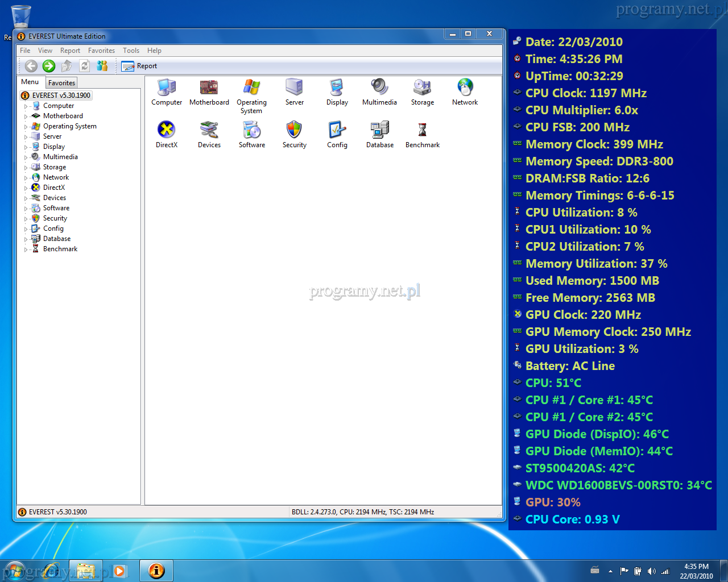
Task: Open the Multimedia speaker icon
Action: 379,88
